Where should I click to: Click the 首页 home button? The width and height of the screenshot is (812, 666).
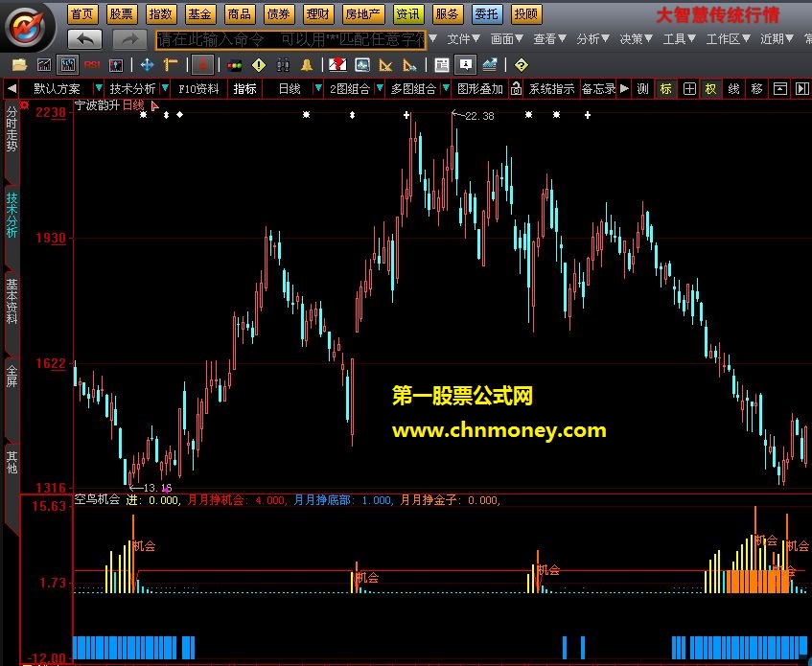click(81, 14)
